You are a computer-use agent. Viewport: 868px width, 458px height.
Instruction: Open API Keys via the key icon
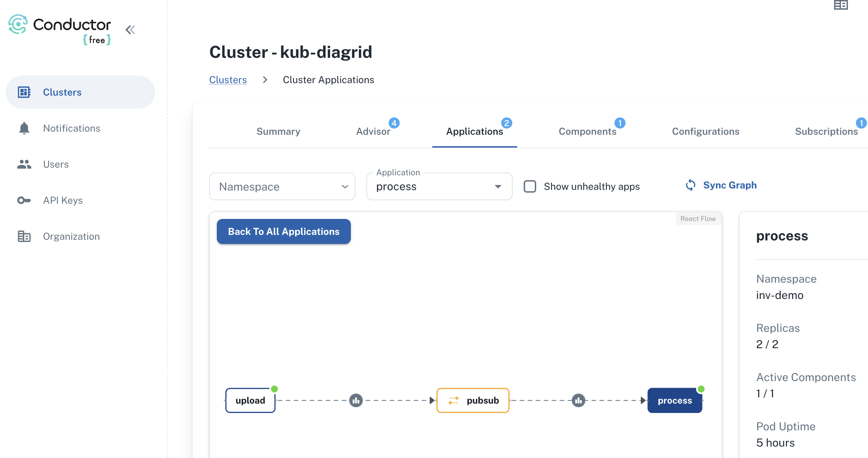[24, 200]
